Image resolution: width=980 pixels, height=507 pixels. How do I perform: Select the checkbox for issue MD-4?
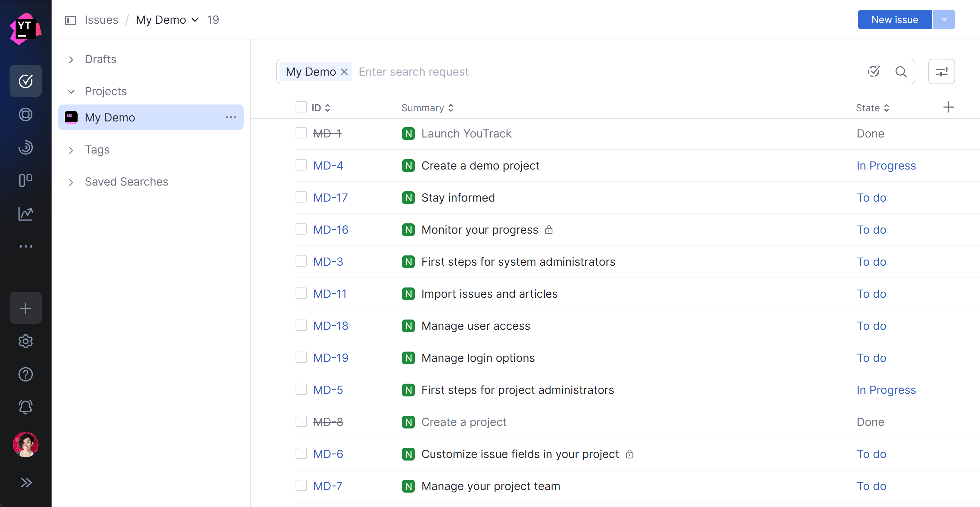pyautogui.click(x=301, y=165)
